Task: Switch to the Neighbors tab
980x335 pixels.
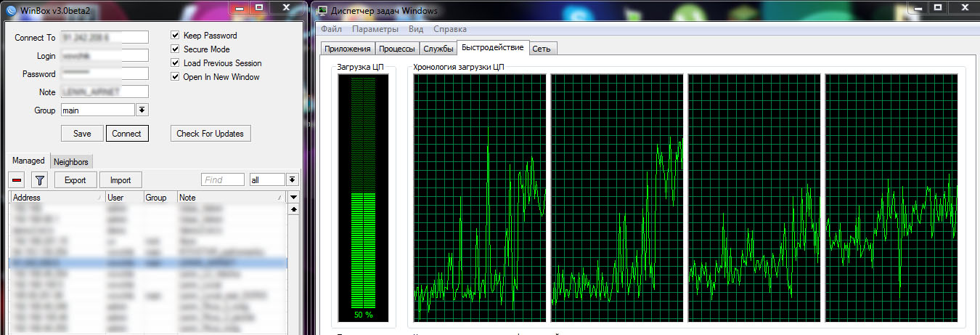Action: click(71, 161)
